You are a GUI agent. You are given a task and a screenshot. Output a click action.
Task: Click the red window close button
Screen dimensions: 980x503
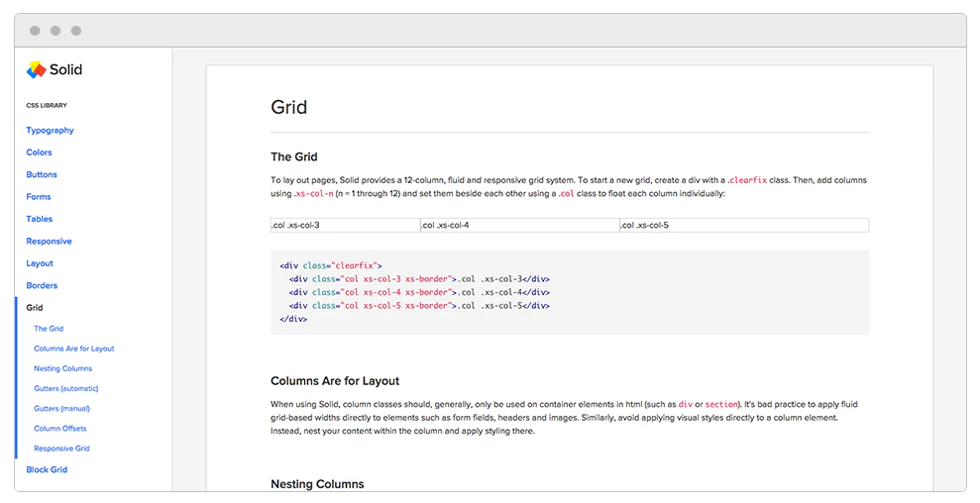(36, 31)
